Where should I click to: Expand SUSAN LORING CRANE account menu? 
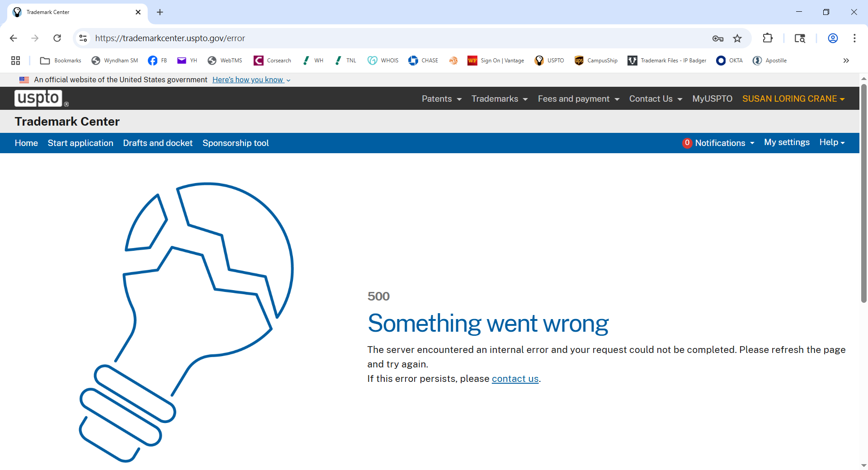click(x=793, y=99)
